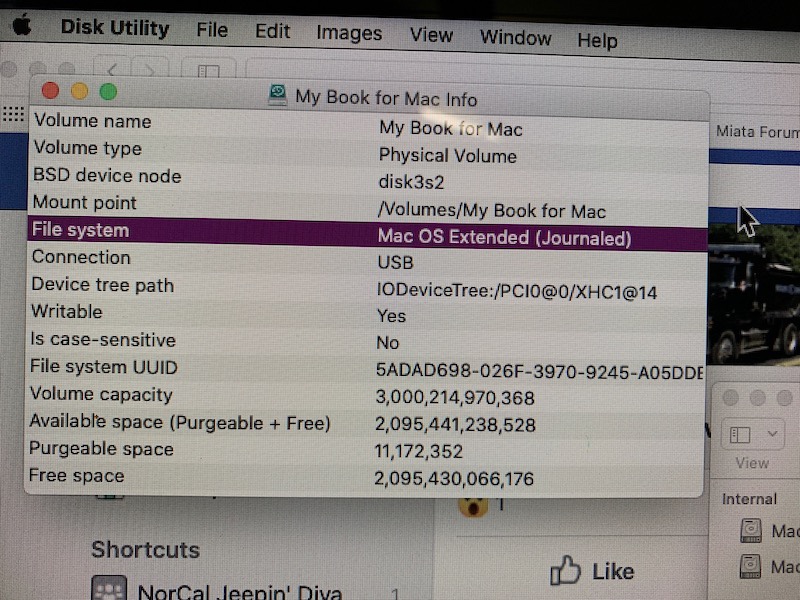
Task: Select the highlighted File system row
Action: 367,235
